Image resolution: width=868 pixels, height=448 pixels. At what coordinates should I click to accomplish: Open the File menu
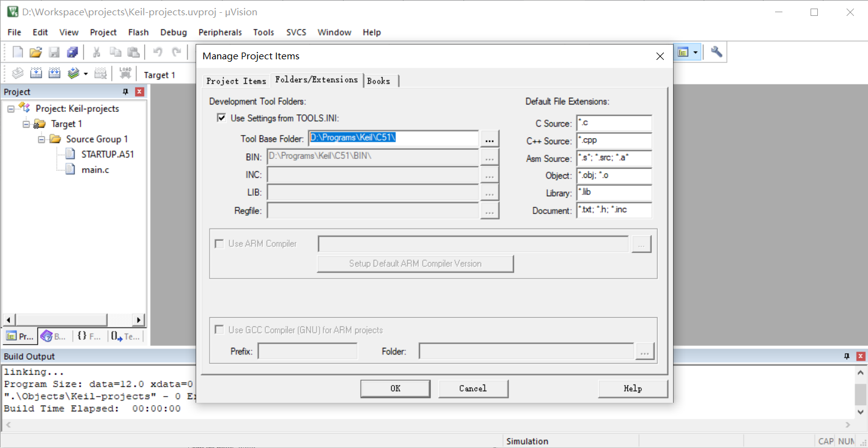coord(14,32)
